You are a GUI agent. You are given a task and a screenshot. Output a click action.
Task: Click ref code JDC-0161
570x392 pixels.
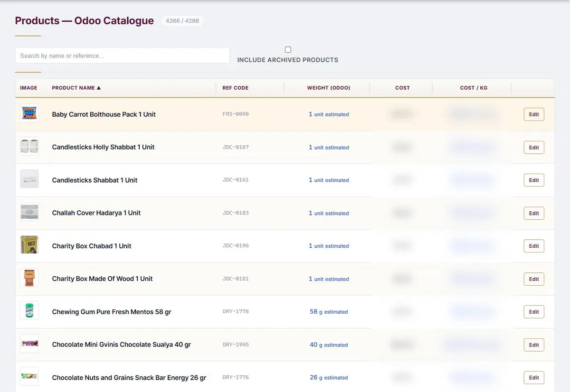[236, 180]
